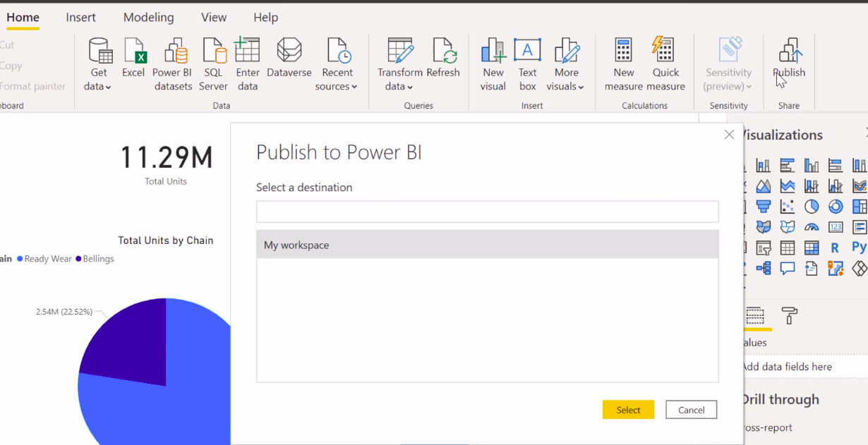Viewport: 868px width, 445px height.
Task: Create a New measure
Action: (x=623, y=64)
